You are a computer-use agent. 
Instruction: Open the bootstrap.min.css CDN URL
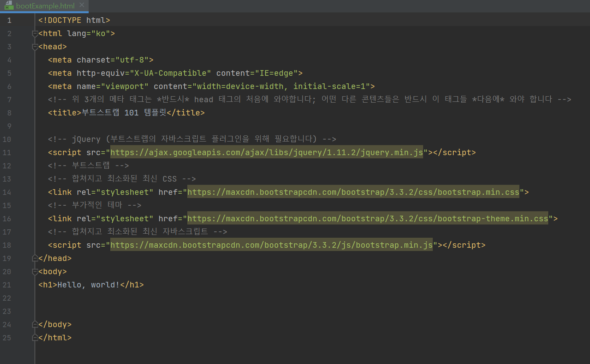pyautogui.click(x=353, y=192)
